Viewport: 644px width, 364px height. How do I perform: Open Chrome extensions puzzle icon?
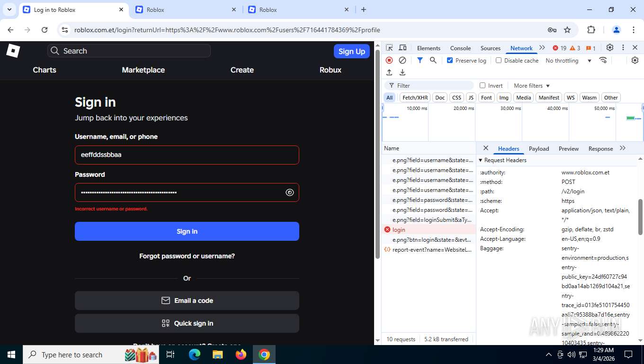click(591, 30)
